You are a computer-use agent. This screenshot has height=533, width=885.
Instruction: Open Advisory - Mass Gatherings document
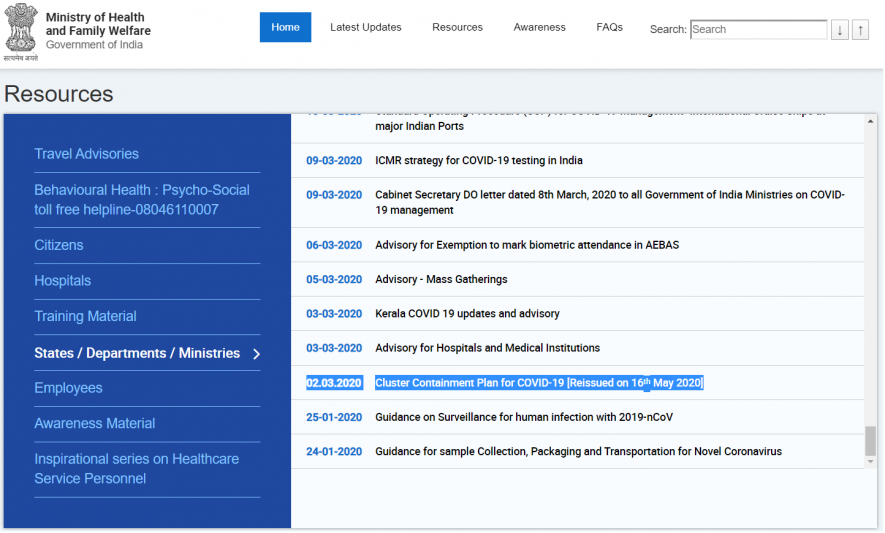441,280
